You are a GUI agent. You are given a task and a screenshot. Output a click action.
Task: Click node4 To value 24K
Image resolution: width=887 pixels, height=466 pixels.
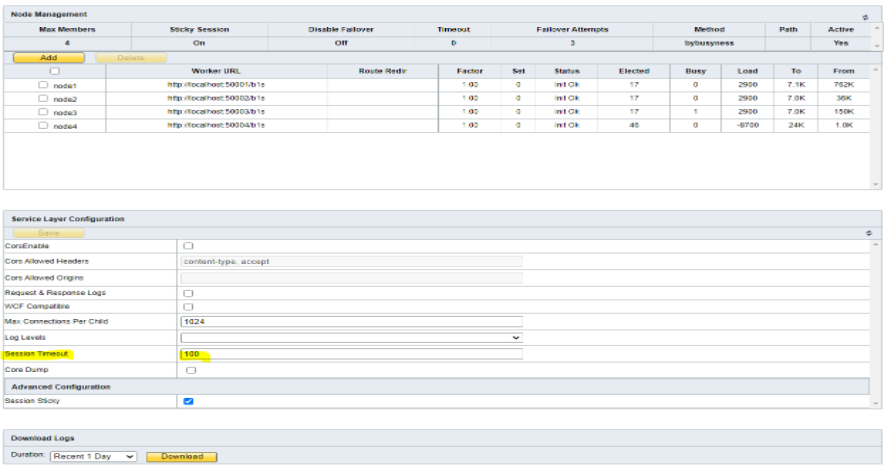point(796,126)
